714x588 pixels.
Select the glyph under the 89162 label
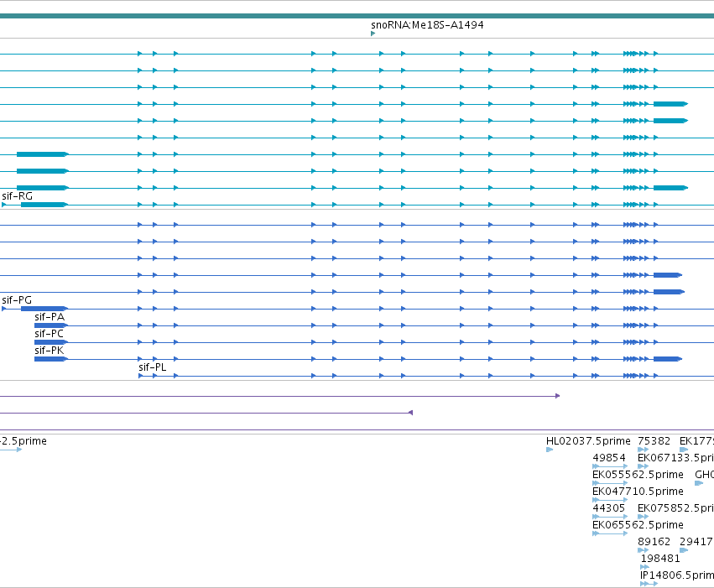[x=643, y=551]
